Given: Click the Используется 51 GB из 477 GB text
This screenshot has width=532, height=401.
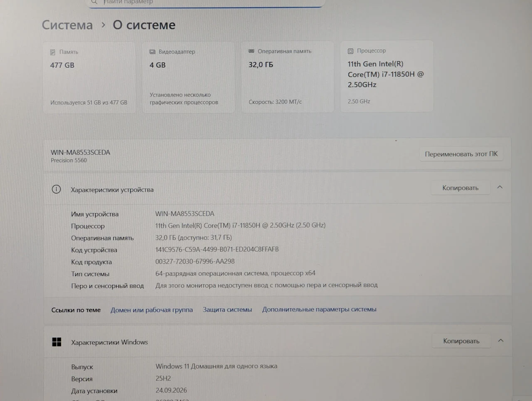Looking at the screenshot, I should (x=89, y=102).
